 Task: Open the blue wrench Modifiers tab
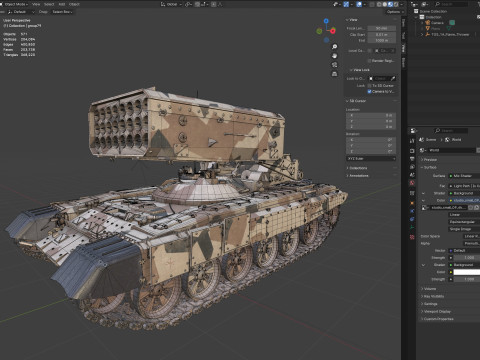pyautogui.click(x=412, y=211)
